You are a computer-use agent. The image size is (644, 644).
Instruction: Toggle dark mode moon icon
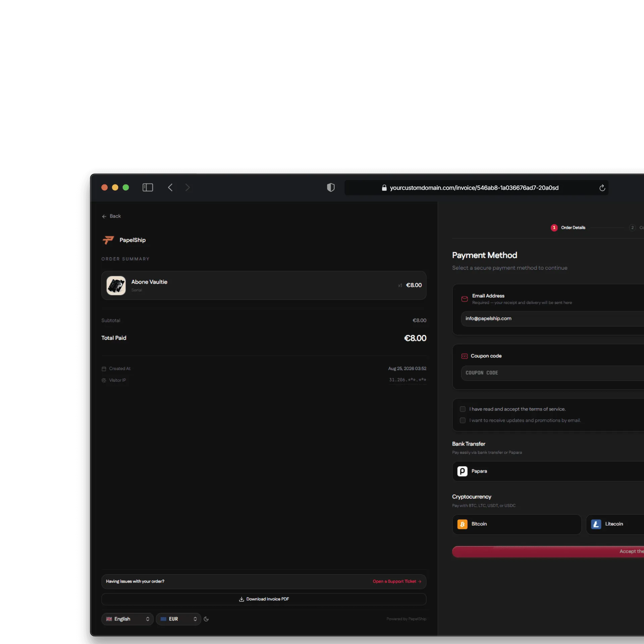[206, 619]
